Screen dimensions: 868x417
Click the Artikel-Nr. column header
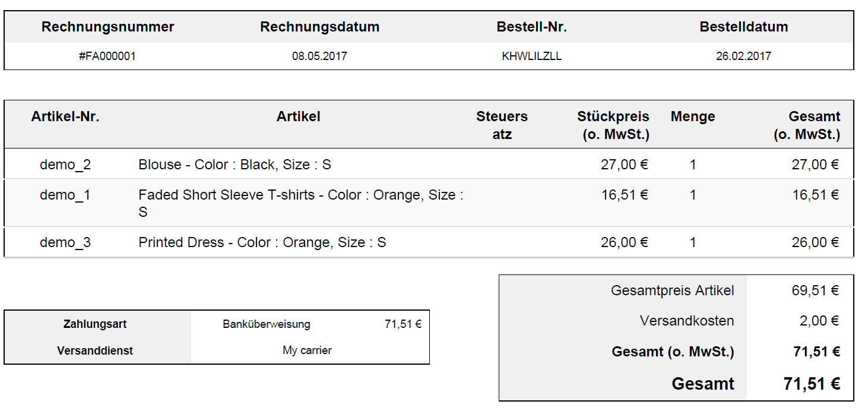coord(65,116)
